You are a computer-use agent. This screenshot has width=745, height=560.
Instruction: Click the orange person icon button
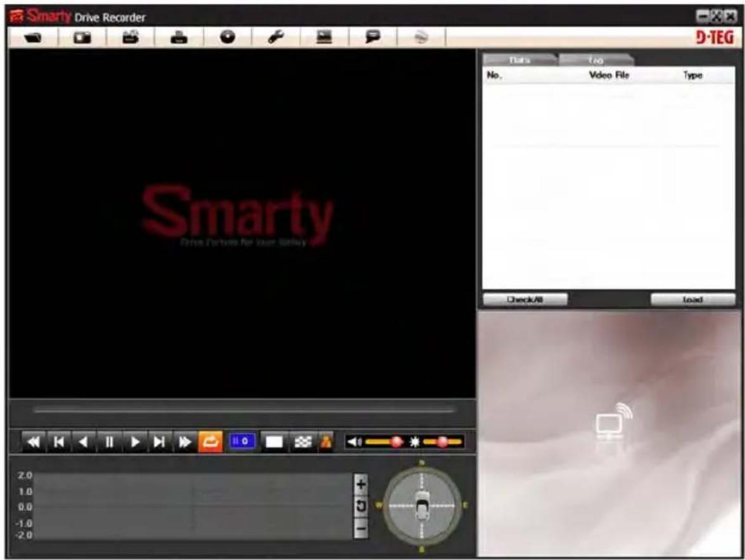pyautogui.click(x=326, y=442)
